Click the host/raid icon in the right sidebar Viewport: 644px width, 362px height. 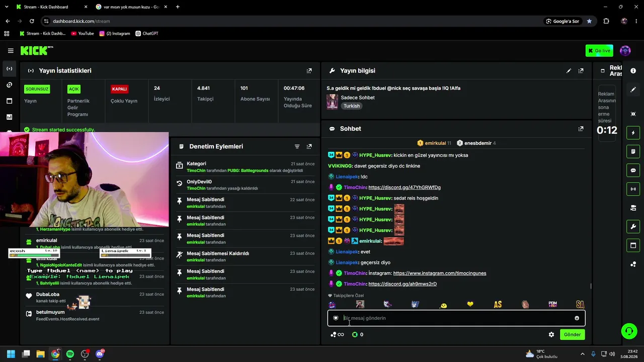coord(633,208)
